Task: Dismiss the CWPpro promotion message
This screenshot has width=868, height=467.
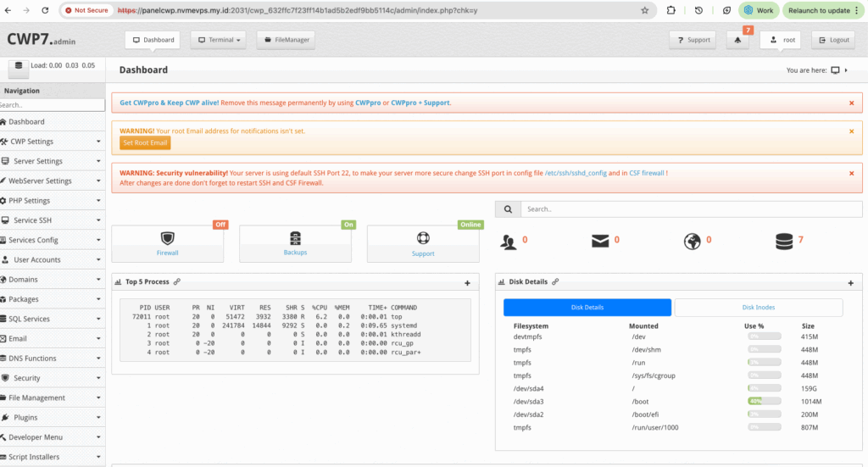Action: 851,103
